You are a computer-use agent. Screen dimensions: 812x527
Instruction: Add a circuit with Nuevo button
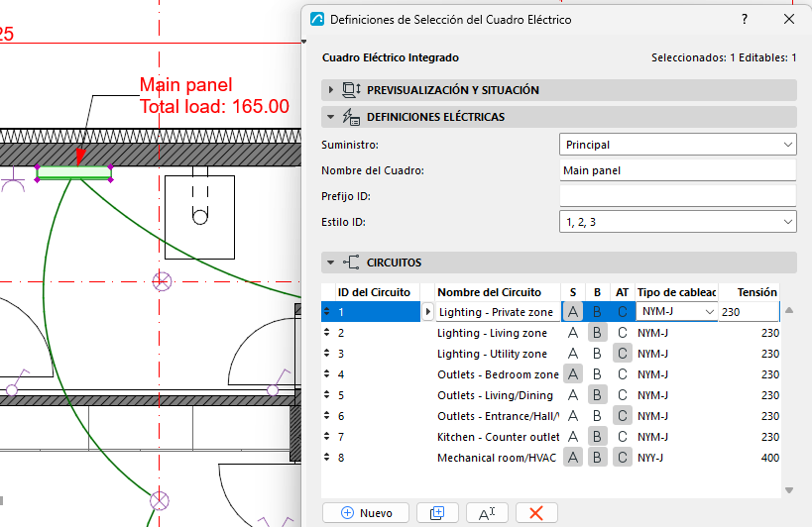coord(366,512)
